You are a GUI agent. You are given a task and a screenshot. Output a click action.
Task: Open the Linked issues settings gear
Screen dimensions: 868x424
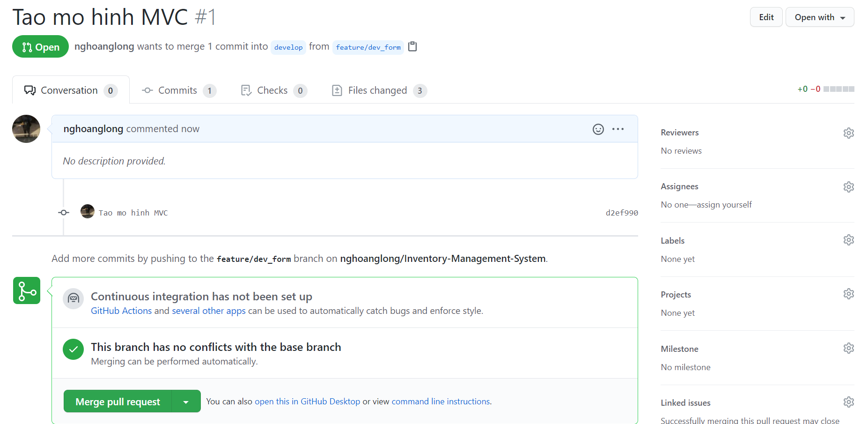point(848,402)
